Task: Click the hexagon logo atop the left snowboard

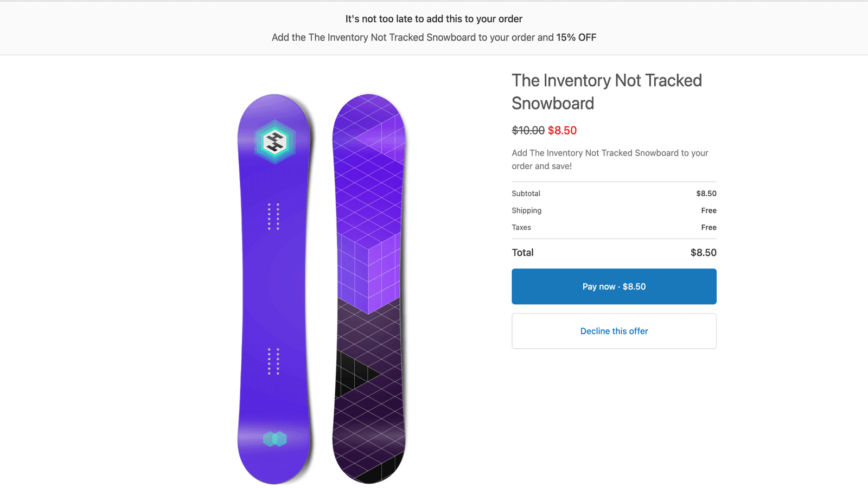Action: click(275, 142)
